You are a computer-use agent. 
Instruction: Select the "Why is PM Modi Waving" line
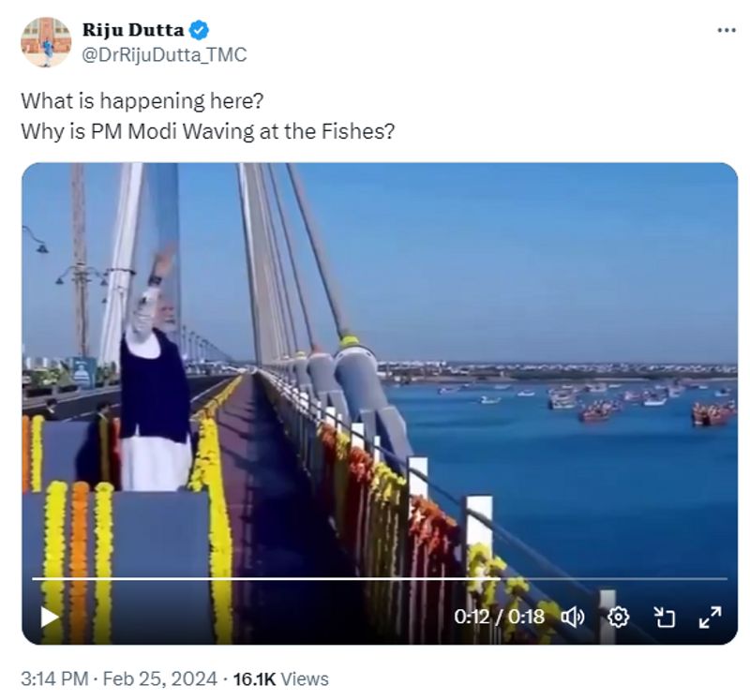pos(206,130)
